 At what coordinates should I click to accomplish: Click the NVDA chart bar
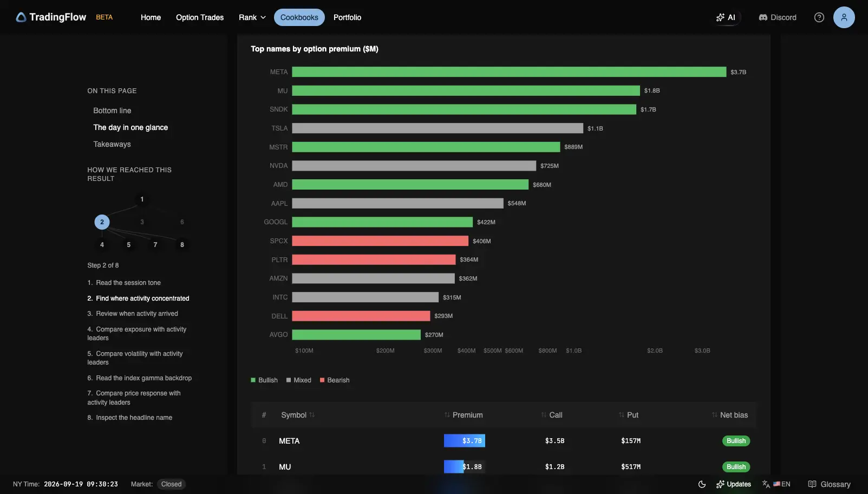(414, 166)
